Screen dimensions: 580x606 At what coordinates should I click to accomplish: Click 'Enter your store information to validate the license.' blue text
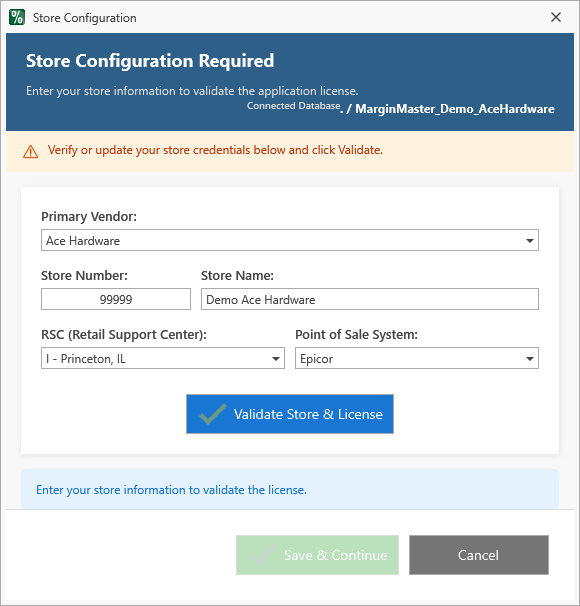[171, 490]
